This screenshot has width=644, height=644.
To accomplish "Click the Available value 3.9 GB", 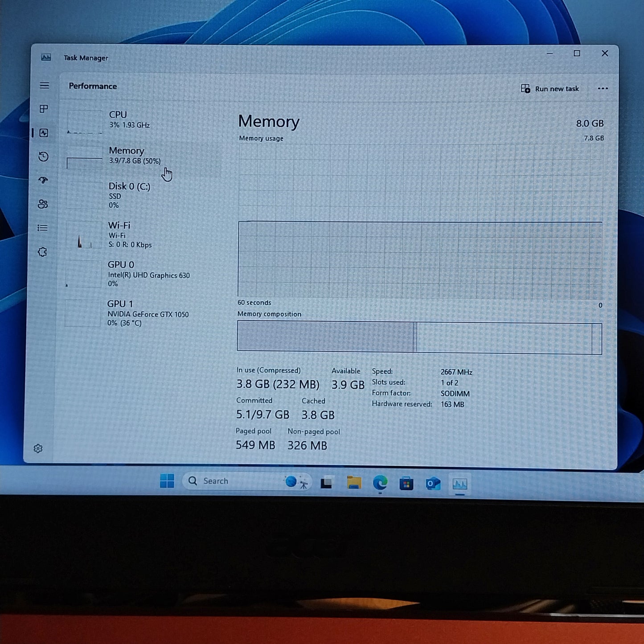I will tap(348, 385).
